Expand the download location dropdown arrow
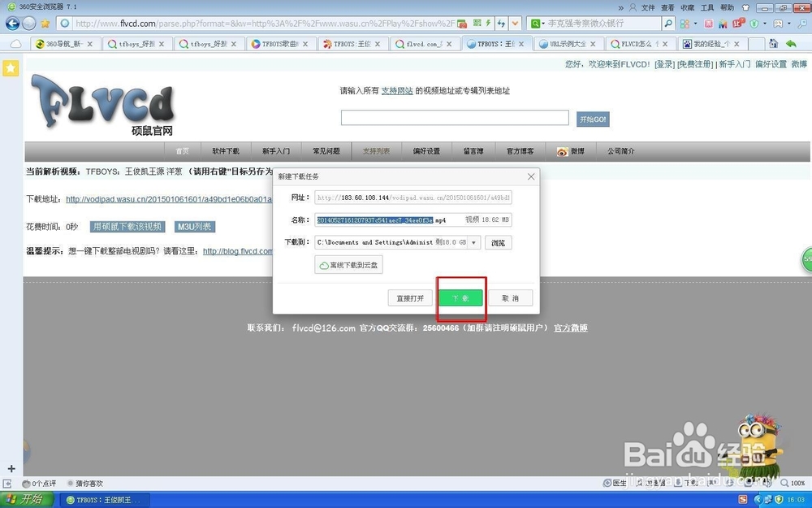 pos(474,242)
